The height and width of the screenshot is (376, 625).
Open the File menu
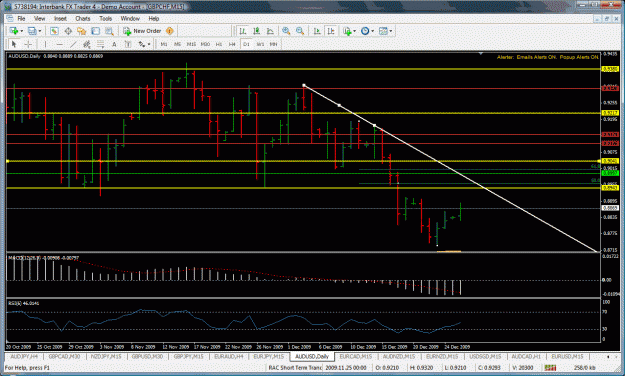[21, 18]
